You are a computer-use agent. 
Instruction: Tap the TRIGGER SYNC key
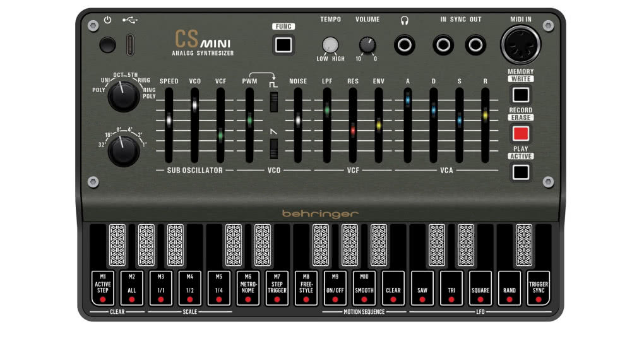pos(539,288)
